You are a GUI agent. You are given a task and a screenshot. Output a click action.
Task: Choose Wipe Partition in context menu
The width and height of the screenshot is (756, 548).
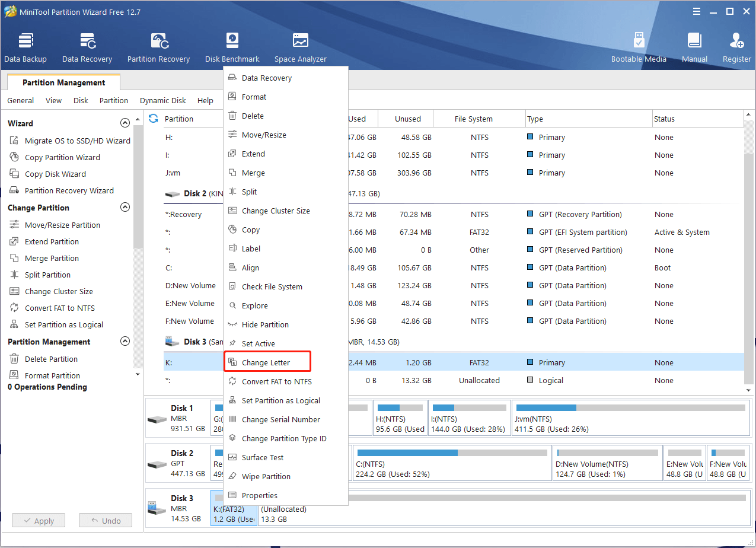pyautogui.click(x=285, y=477)
